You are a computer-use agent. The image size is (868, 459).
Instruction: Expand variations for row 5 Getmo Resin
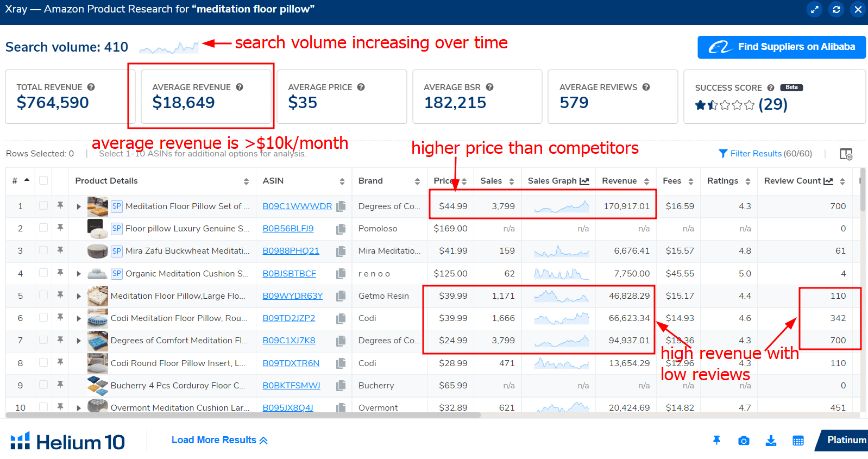79,296
